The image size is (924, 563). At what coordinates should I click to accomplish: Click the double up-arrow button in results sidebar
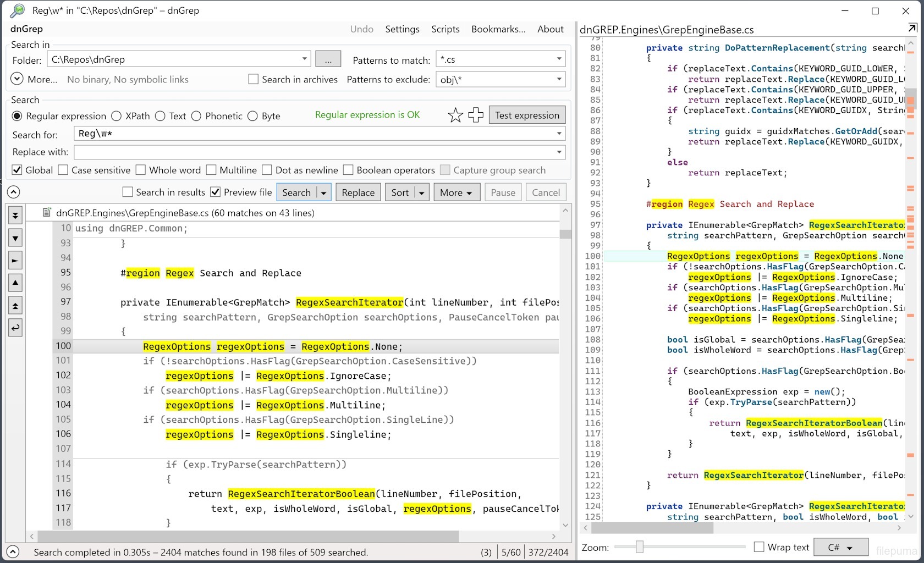tap(15, 306)
